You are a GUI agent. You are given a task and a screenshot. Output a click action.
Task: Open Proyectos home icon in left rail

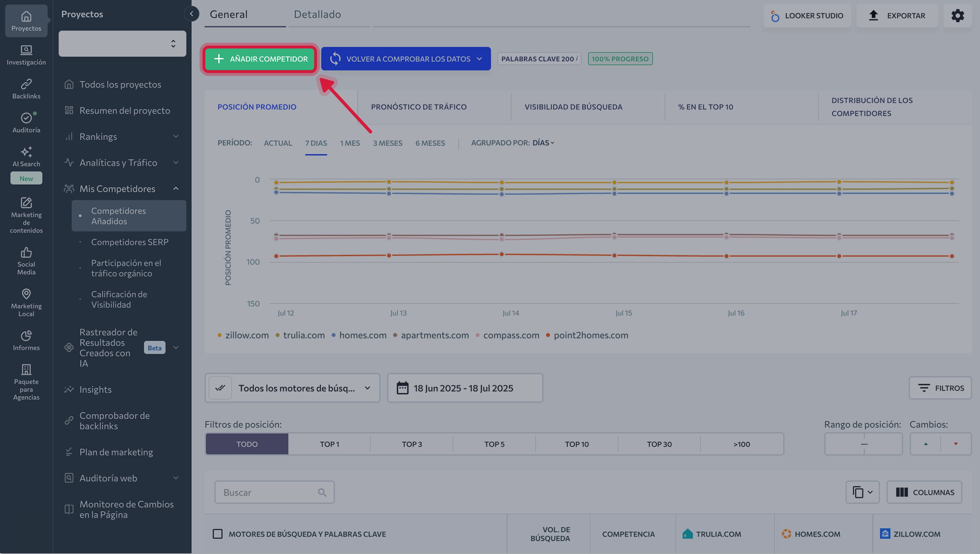click(x=26, y=17)
